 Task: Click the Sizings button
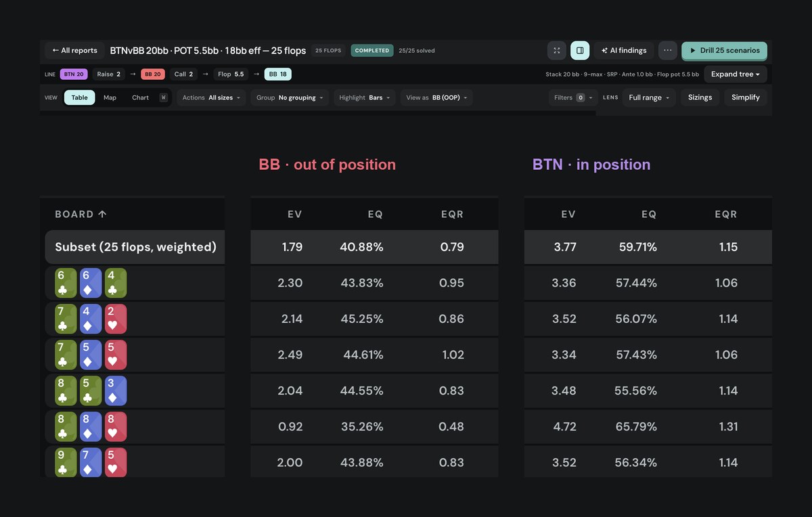[x=700, y=97]
